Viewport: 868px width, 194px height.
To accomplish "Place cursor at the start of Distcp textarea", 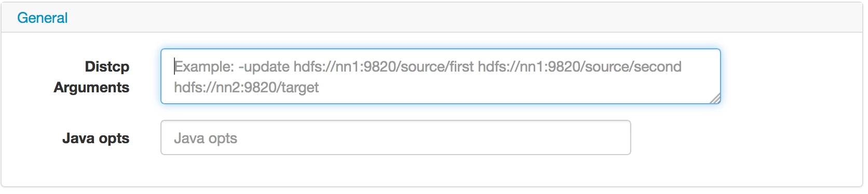I will [x=174, y=66].
